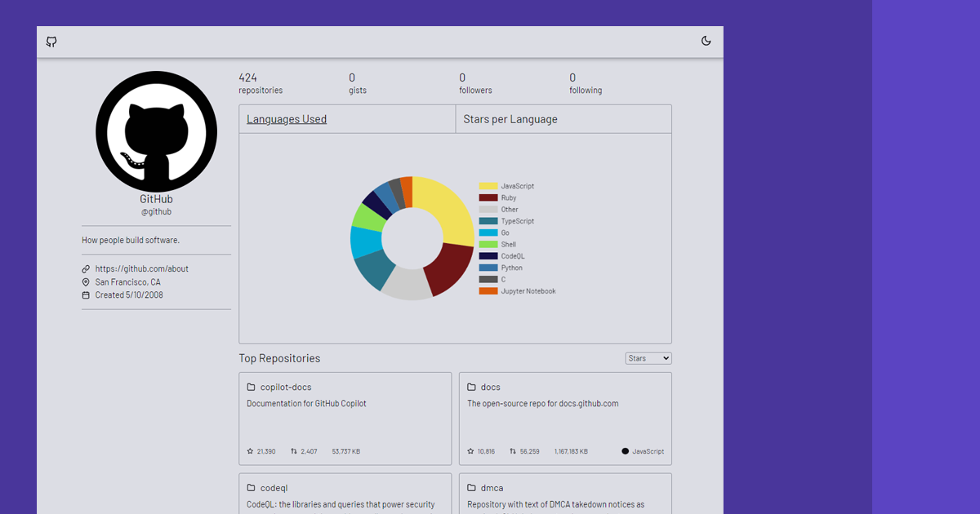Toggle Other gray legend swatch
980x514 pixels.
click(x=488, y=210)
